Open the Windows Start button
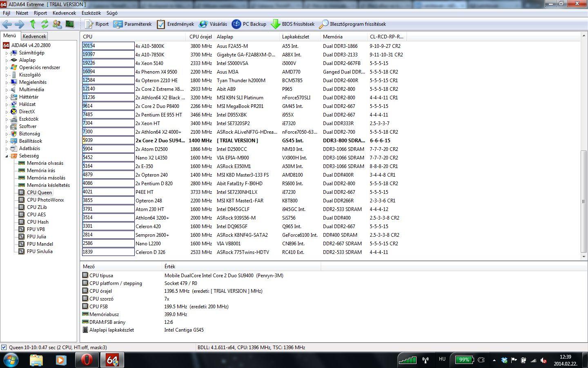Image resolution: width=588 pixels, height=368 pixels. (11, 360)
